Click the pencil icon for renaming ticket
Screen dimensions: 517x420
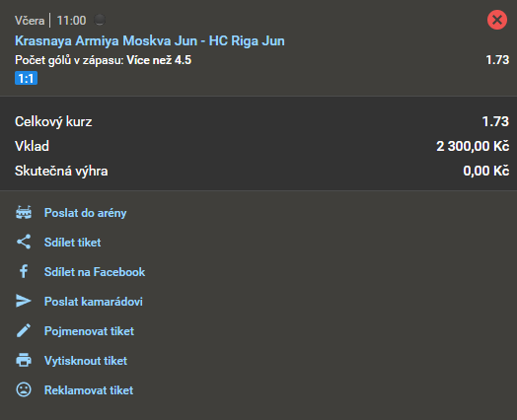click(24, 330)
